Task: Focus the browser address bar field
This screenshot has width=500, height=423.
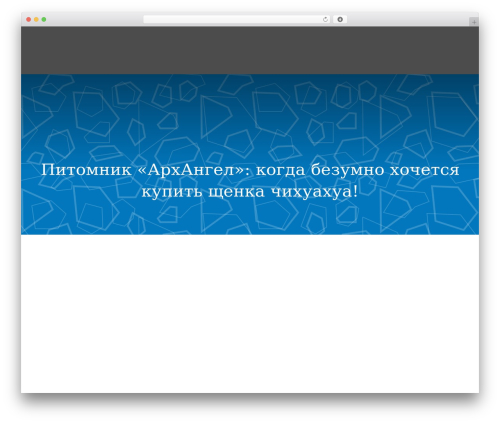Action: (237, 20)
